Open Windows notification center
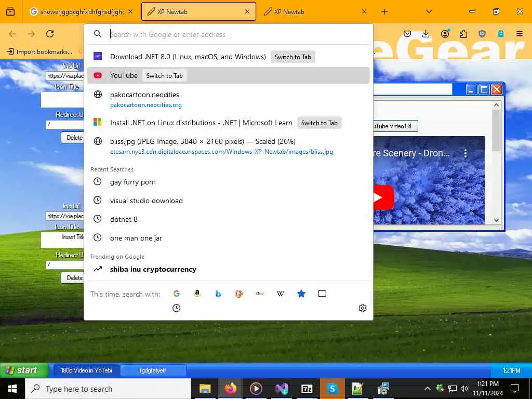 click(x=515, y=389)
